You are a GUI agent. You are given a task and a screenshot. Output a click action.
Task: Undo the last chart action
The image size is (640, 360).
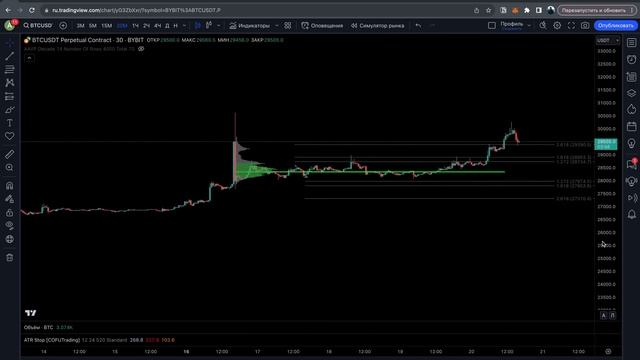[418, 25]
